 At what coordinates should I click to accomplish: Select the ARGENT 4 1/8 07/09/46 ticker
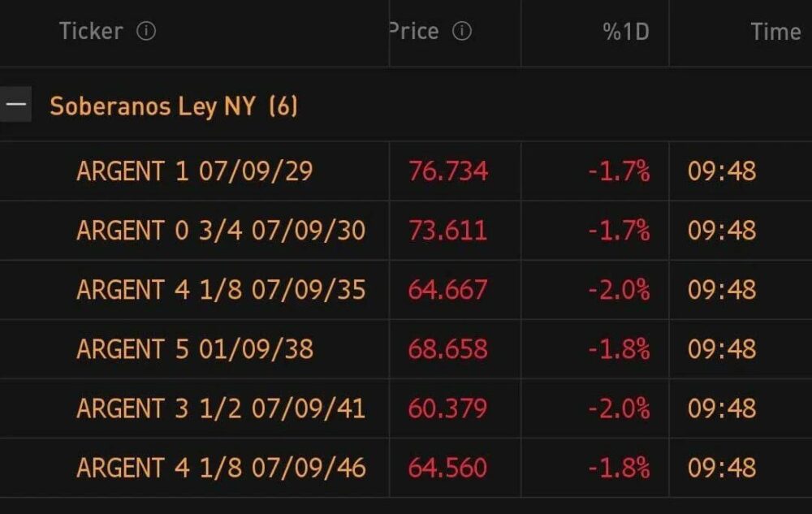pos(220,468)
